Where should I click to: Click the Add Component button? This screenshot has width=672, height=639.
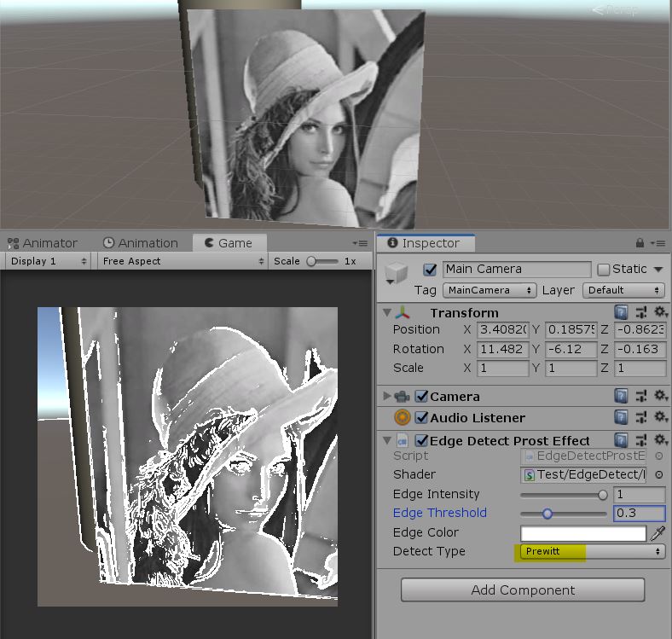click(523, 590)
